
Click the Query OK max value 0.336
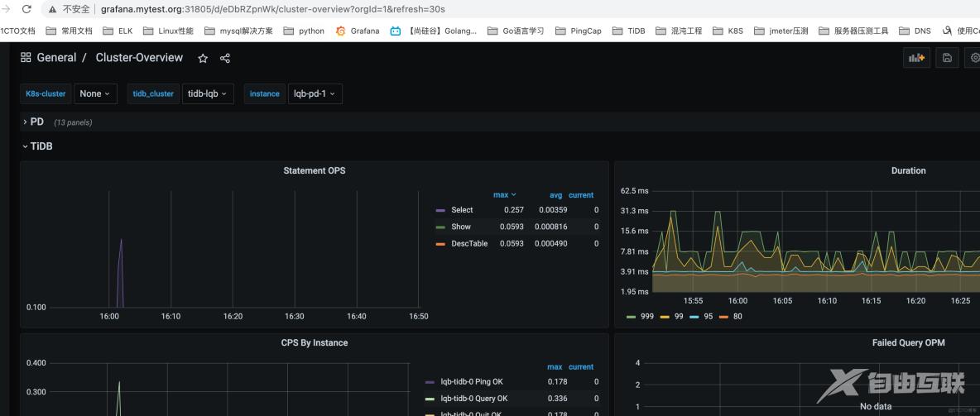point(558,399)
